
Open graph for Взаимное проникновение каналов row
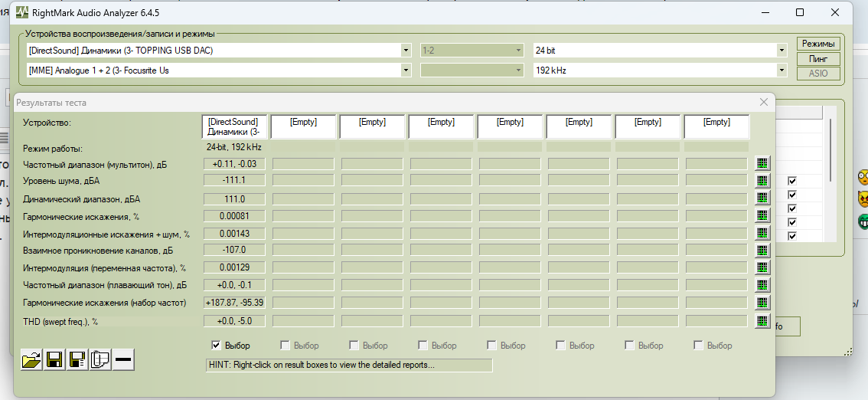(762, 251)
